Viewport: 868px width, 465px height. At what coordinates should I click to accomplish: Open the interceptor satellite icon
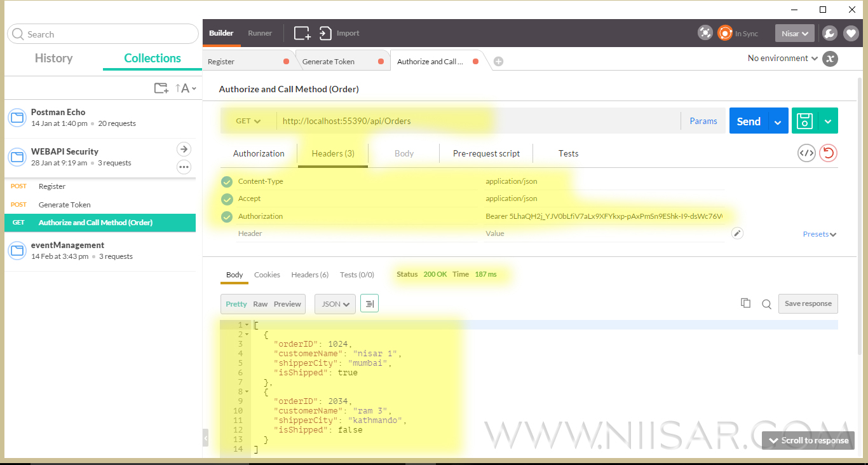(705, 33)
